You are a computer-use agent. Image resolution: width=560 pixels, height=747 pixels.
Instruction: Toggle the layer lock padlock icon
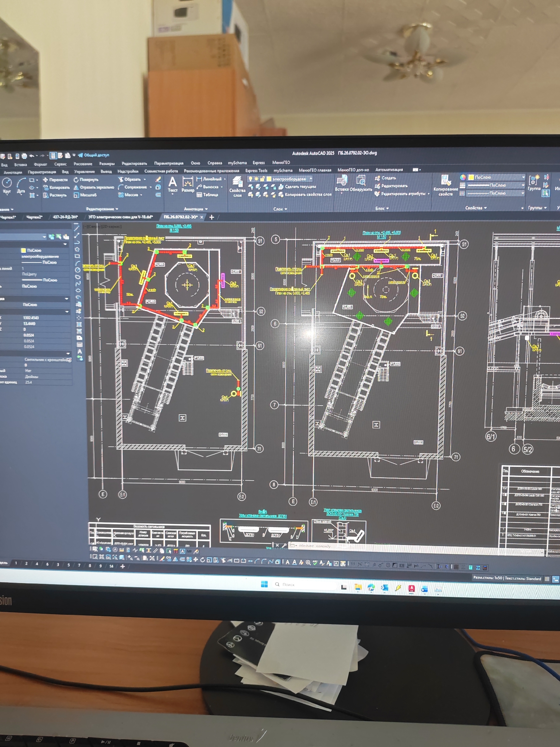(x=262, y=179)
